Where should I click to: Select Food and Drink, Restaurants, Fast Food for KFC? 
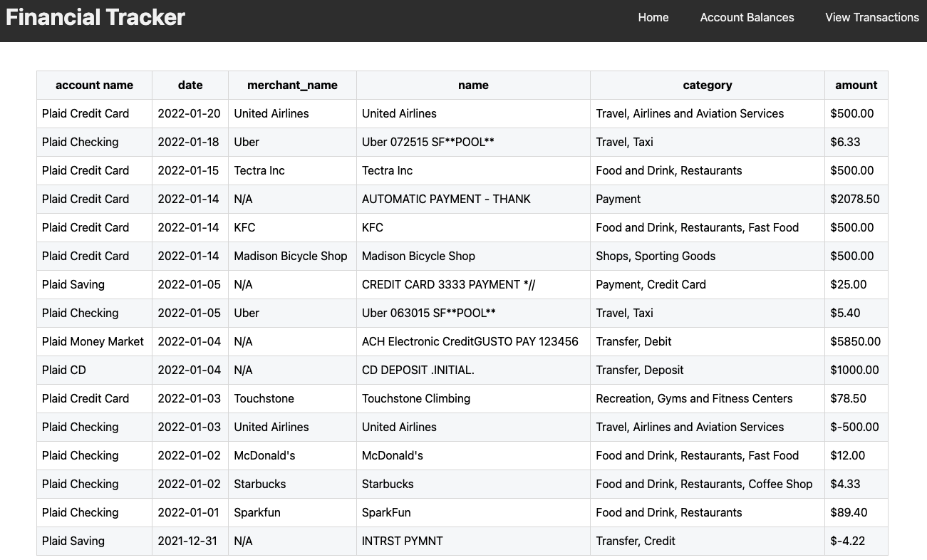(708, 227)
